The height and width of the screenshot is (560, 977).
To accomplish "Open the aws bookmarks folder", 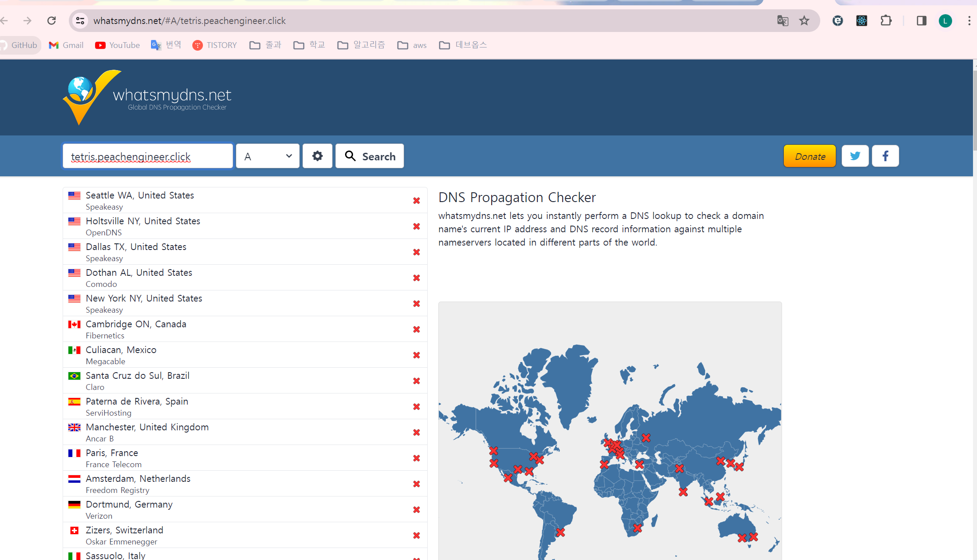I will click(x=412, y=45).
